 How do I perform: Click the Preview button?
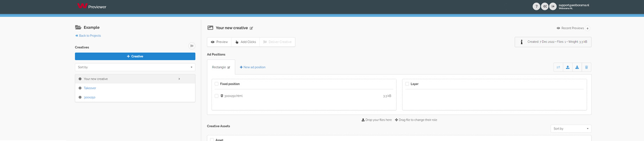219,42
